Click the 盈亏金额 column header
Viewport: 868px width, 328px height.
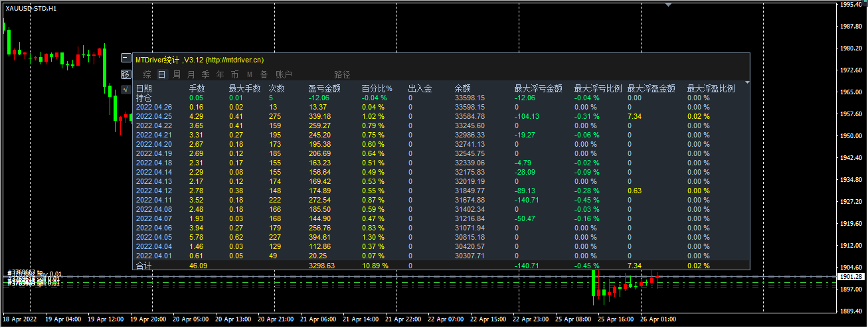(x=325, y=88)
